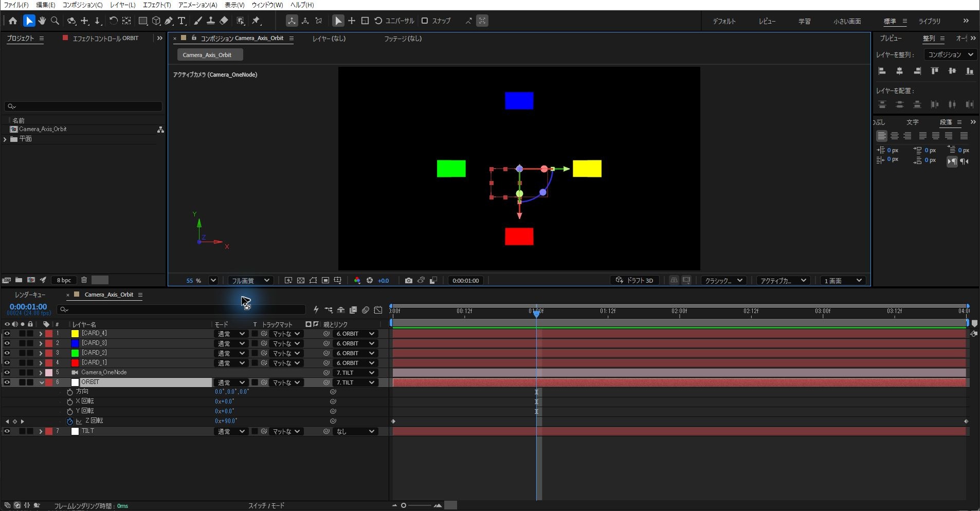Open the アニメーション(A) menu
Viewport: 980px width, 511px height.
tap(197, 5)
